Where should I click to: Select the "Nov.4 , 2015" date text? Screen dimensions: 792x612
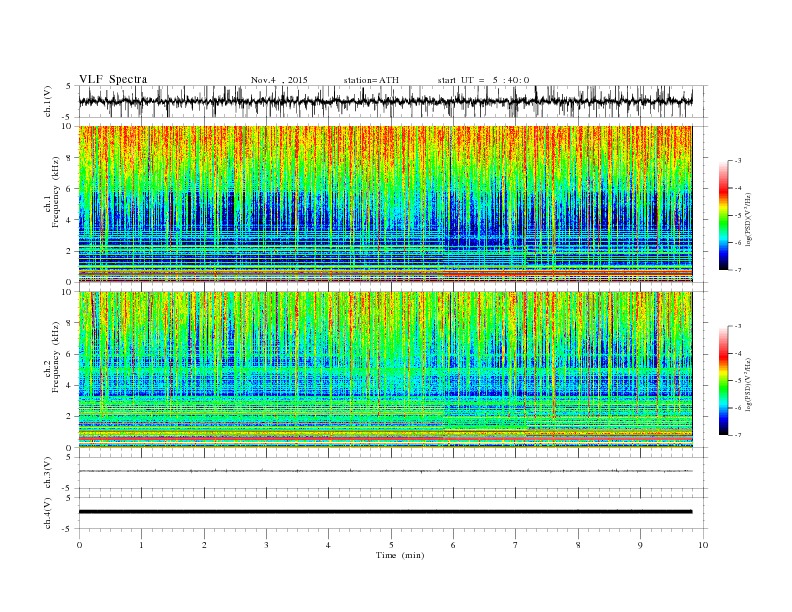(x=279, y=80)
